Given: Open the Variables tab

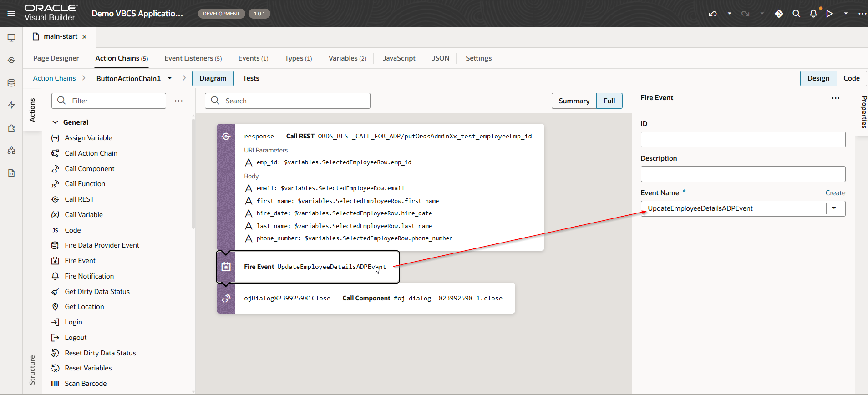Looking at the screenshot, I should tap(347, 58).
